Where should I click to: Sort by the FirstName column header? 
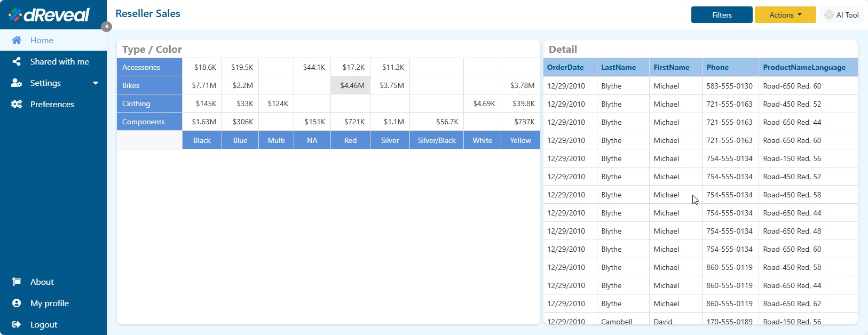[x=675, y=67]
